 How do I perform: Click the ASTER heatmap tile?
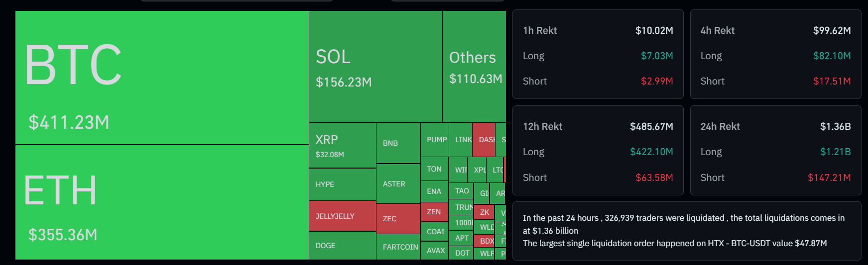coord(398,184)
